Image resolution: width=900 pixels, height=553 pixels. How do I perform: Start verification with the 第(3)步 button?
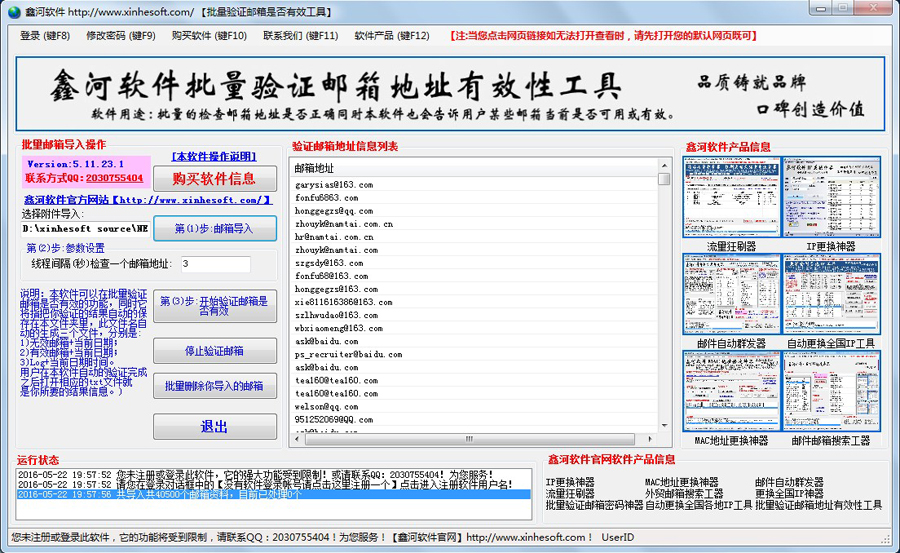tap(214, 305)
